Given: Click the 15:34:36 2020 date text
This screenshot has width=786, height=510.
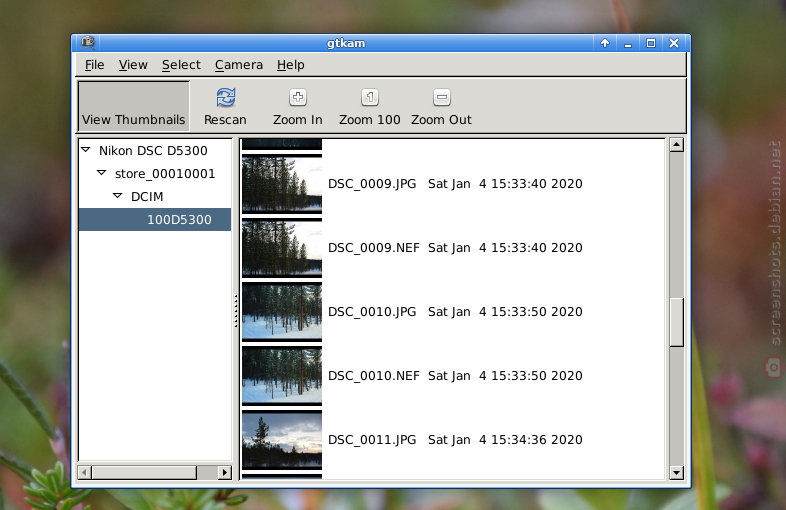Looking at the screenshot, I should (x=537, y=440).
